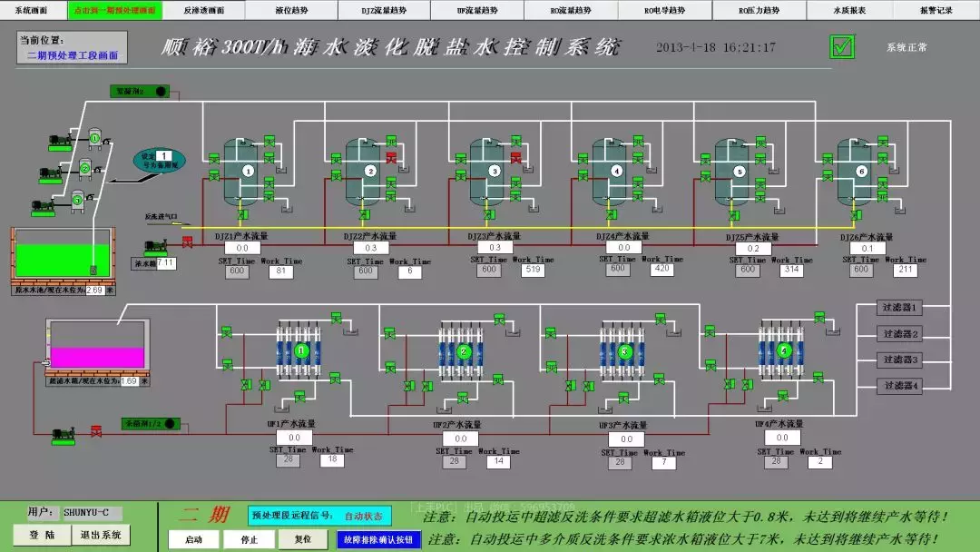
Task: Click UF membrane unit number 3
Action: (624, 351)
